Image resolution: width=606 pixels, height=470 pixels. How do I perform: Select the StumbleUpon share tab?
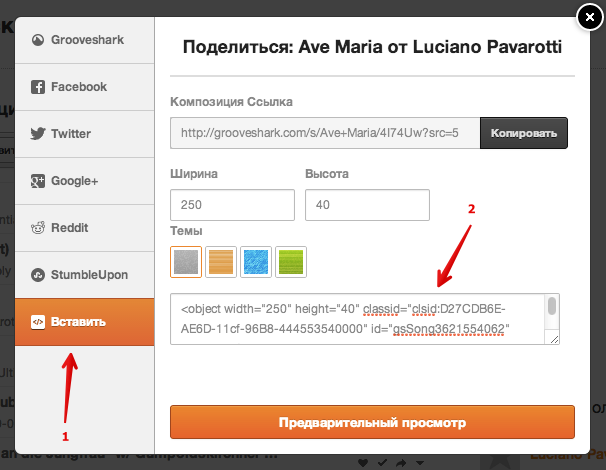[x=85, y=275]
